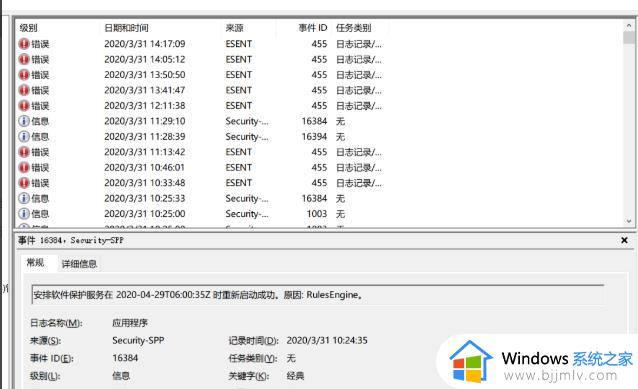Select date 2020/3/31 14:05:12
Image resolution: width=638 pixels, height=389 pixels.
(x=144, y=59)
